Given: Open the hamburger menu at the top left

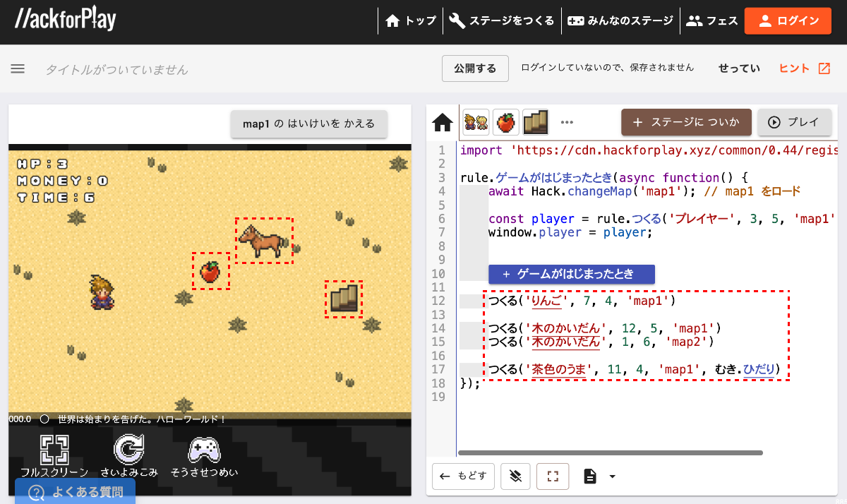Looking at the screenshot, I should tap(18, 68).
